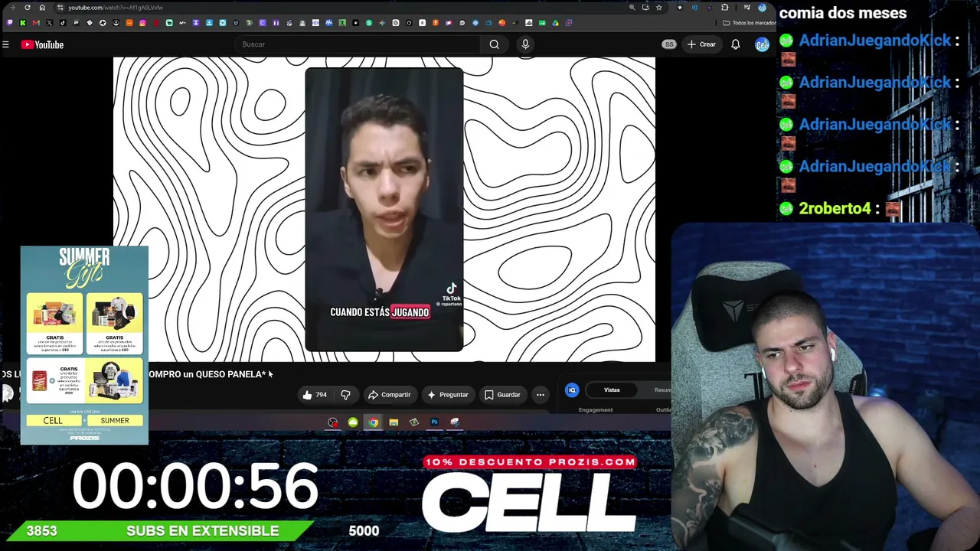Click the Crear button
This screenshot has height=551, width=980.
701,44
